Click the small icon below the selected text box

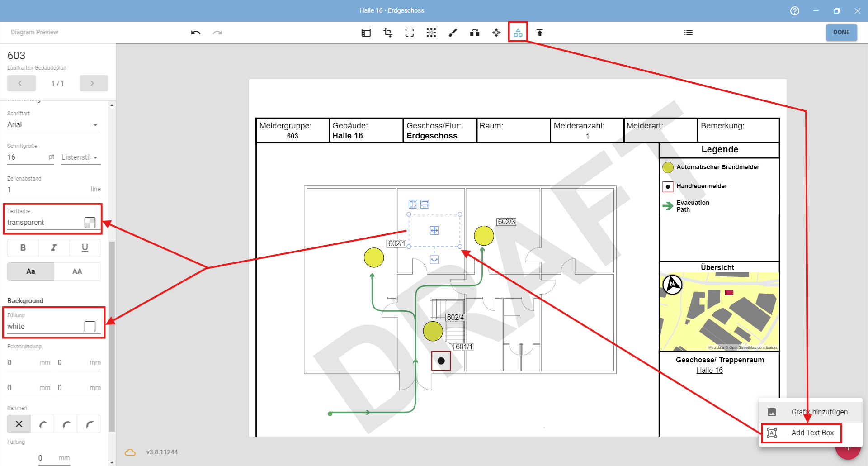coord(434,260)
